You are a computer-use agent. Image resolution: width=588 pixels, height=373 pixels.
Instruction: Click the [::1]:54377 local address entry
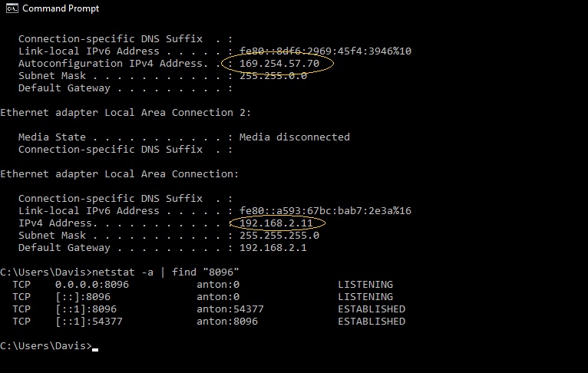[89, 322]
